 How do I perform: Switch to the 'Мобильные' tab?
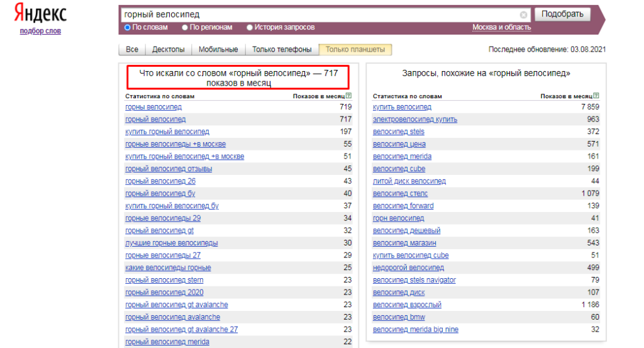pyautogui.click(x=218, y=49)
